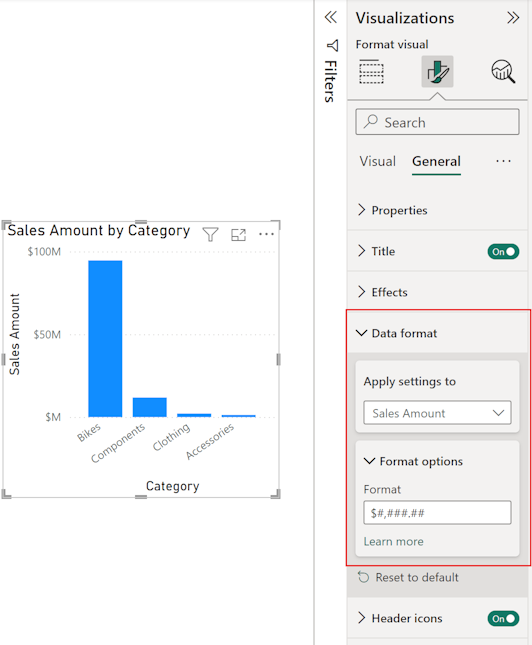Collapse Visualizations pane with double right arrows
532x645 pixels.
513,18
